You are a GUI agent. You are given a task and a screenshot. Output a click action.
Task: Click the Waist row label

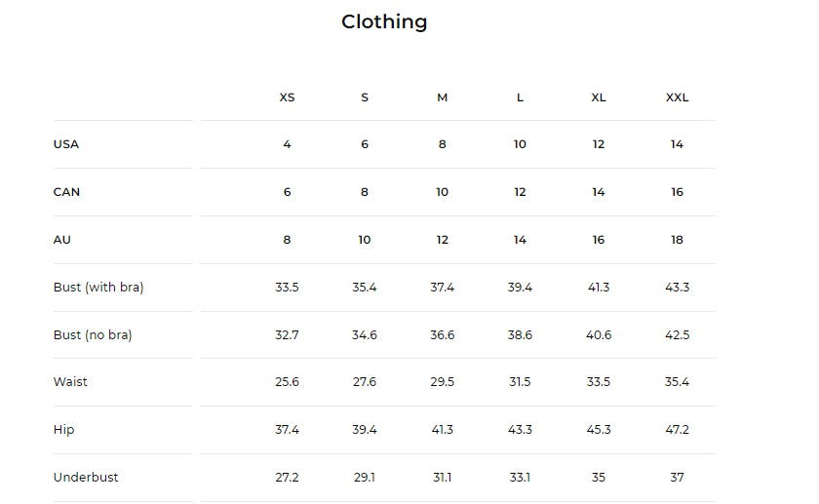point(70,382)
